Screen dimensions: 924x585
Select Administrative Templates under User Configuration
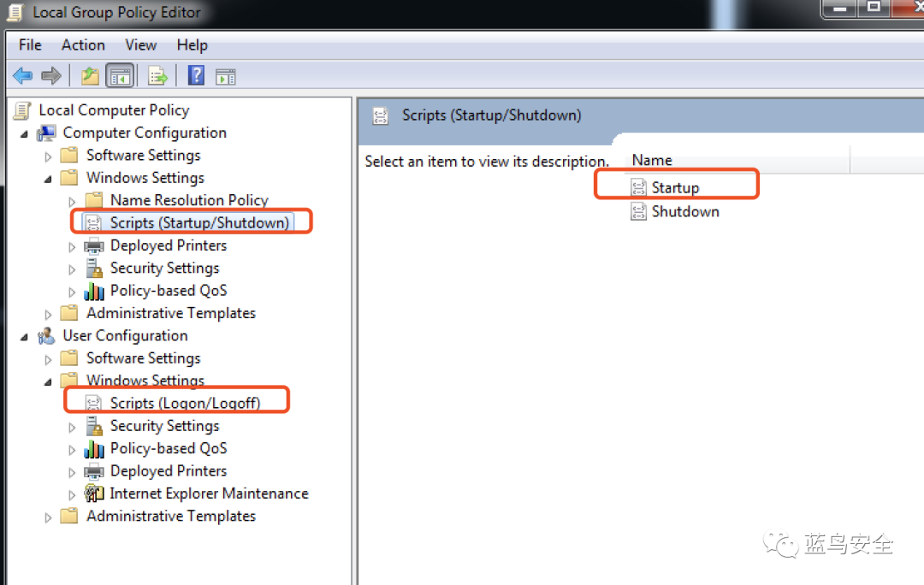click(171, 516)
